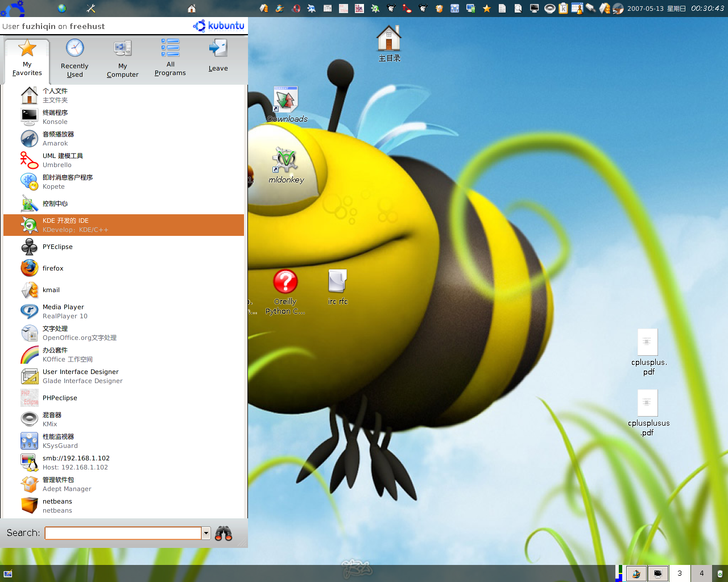Image resolution: width=728 pixels, height=582 pixels.
Task: Launch Glade Interface Designer
Action: (124, 376)
